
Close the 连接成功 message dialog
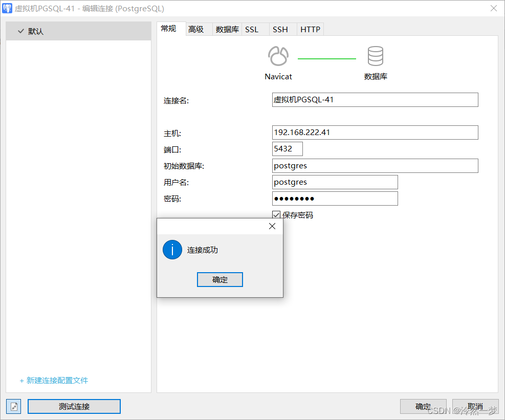272,226
